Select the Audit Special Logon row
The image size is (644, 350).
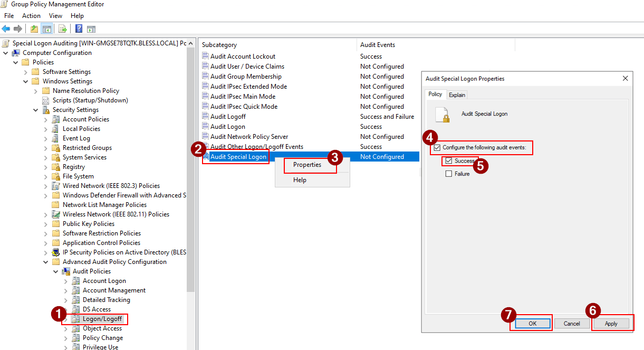(x=311, y=157)
